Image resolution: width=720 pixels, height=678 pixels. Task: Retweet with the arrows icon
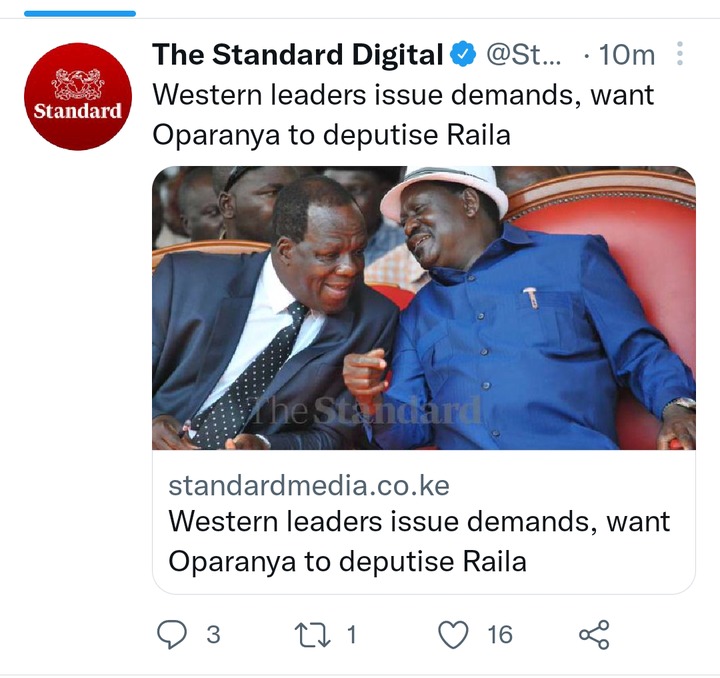312,634
